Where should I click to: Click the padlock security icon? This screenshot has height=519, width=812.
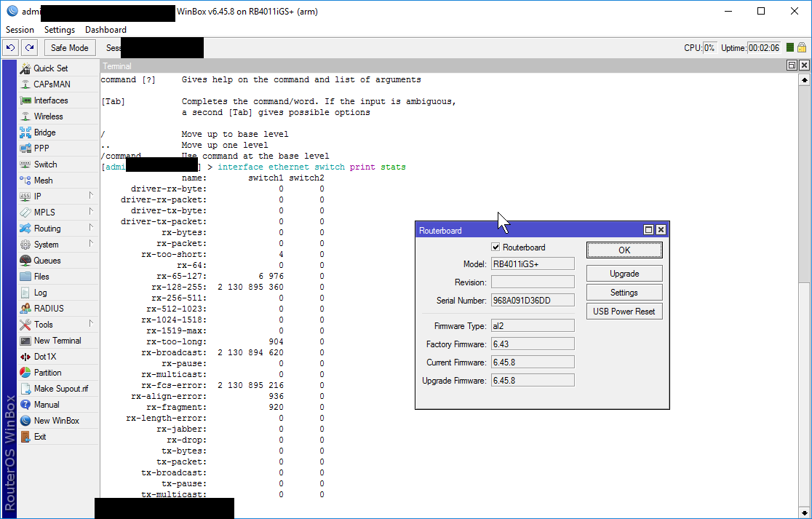(x=802, y=47)
